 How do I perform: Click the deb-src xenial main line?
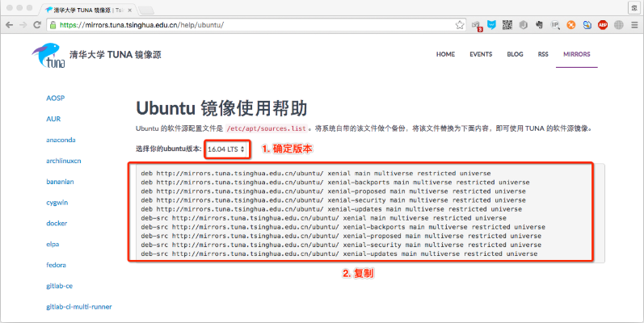324,218
